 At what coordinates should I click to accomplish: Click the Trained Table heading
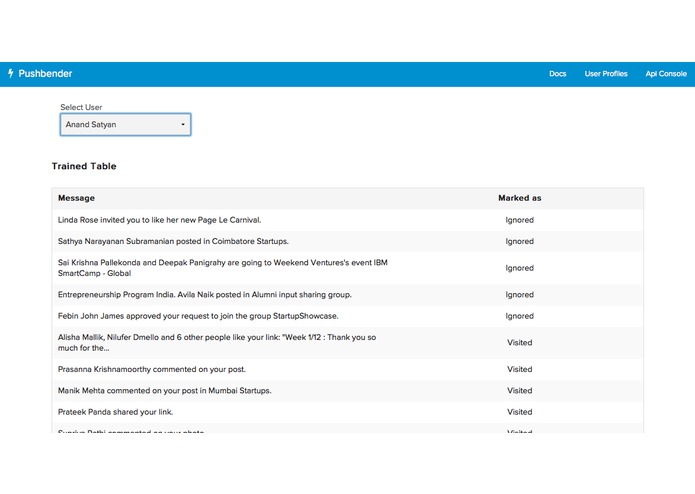(x=84, y=166)
